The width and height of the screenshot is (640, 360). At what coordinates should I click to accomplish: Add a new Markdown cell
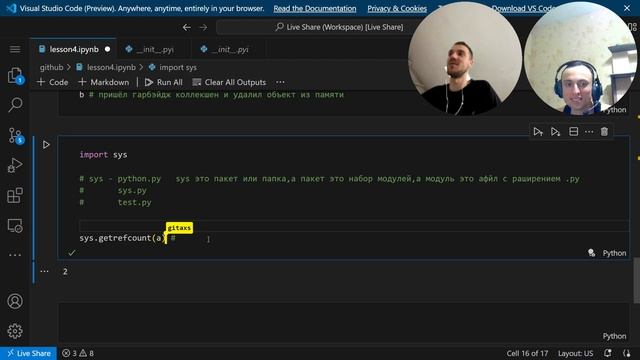(x=104, y=82)
